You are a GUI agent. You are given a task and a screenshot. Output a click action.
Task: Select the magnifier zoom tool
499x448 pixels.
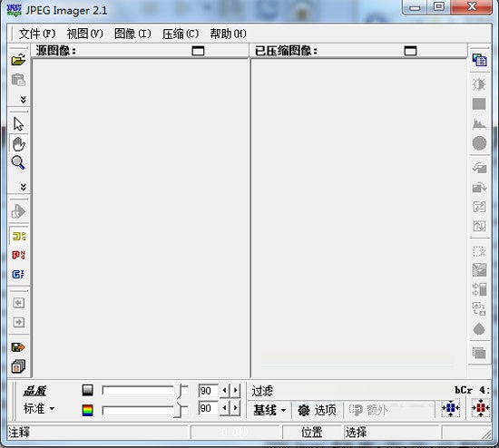tap(18, 162)
